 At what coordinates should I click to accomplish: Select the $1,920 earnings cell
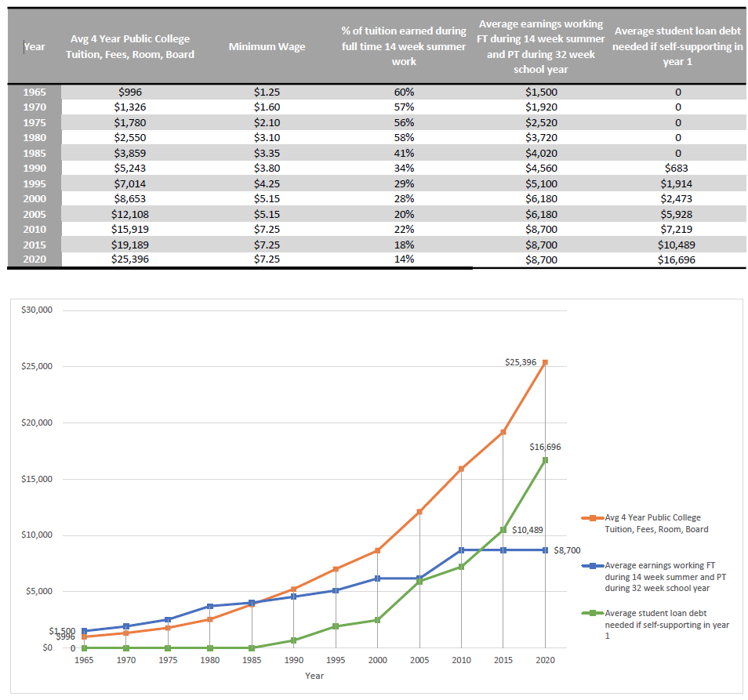[x=541, y=107]
